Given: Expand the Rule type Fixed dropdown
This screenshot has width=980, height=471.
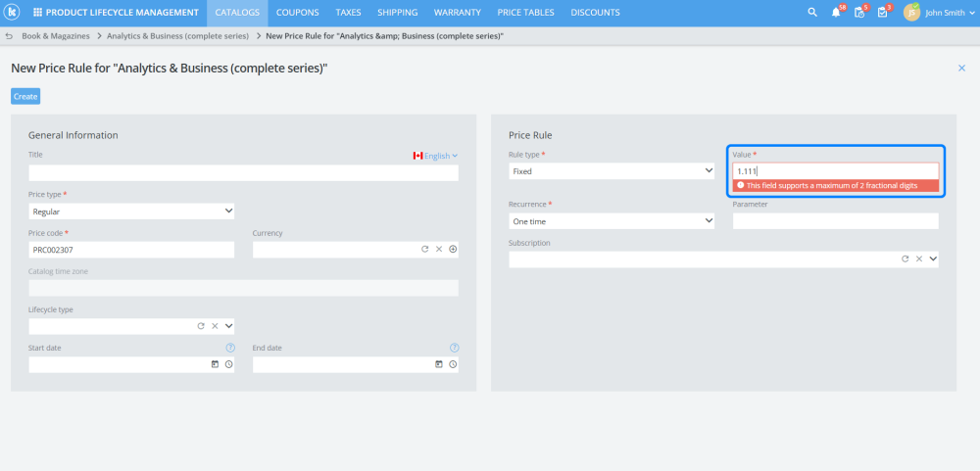Looking at the screenshot, I should pyautogui.click(x=612, y=171).
